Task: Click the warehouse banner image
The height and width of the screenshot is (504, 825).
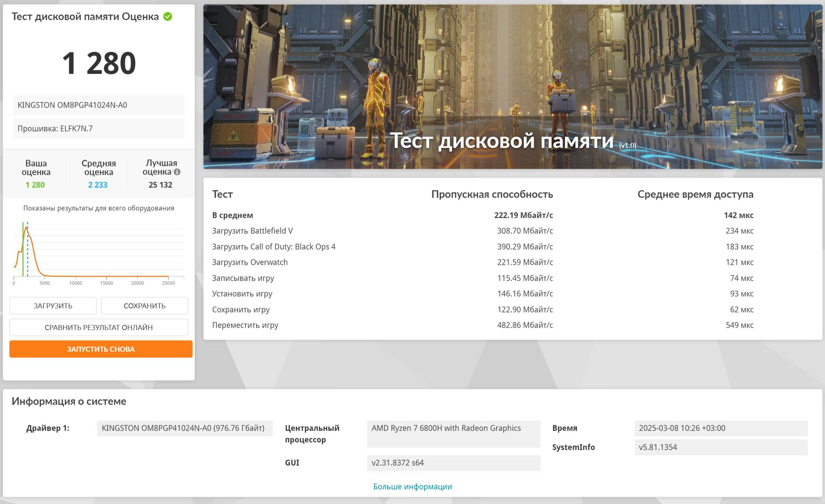Action: 513,87
